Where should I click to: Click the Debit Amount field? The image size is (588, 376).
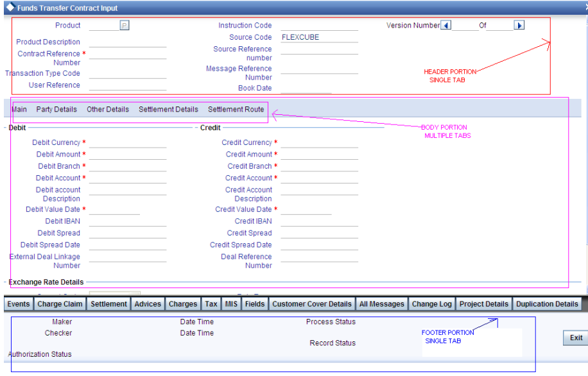(128, 155)
